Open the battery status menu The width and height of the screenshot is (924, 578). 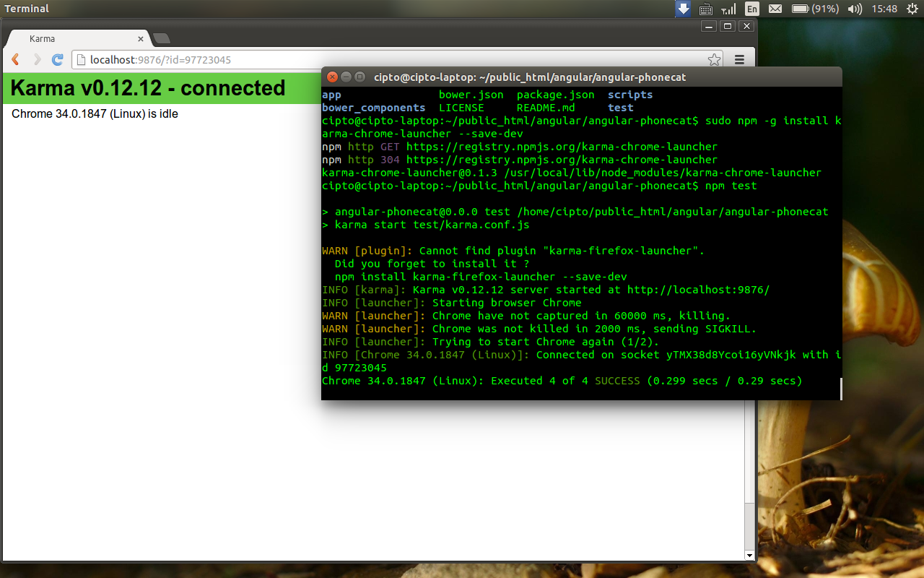[814, 9]
